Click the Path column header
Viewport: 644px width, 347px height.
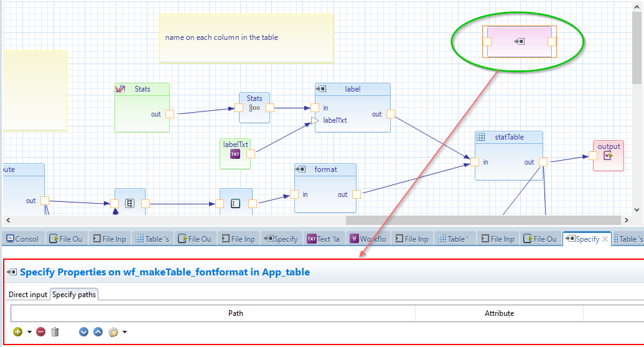(235, 313)
